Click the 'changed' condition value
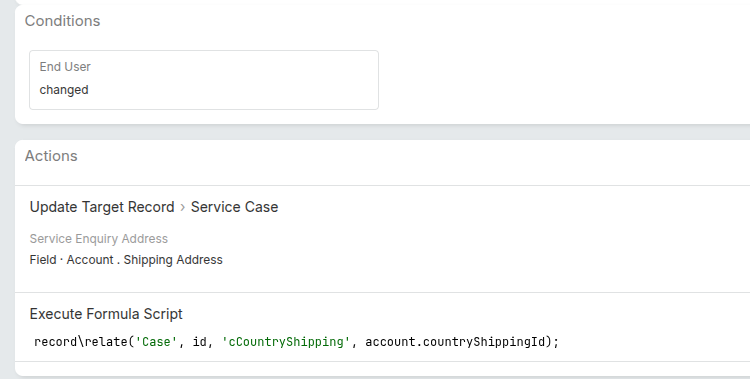Viewport: 750px width, 379px height. 64,90
